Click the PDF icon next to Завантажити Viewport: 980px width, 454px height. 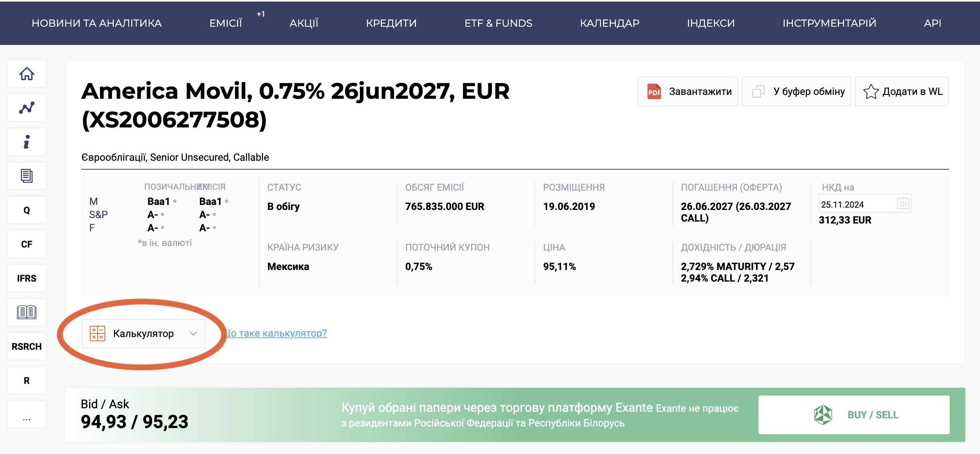[654, 91]
